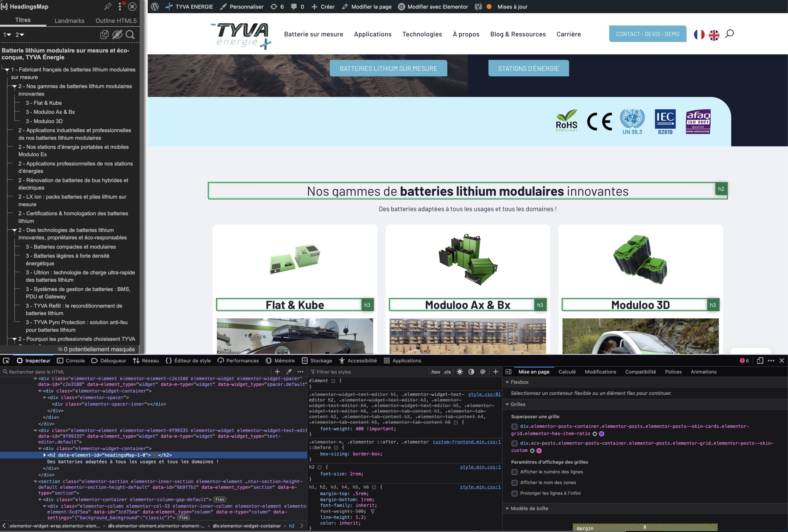Screen dimensions: 788x532
Task: Pick a color with devtools eyedropper
Action: pos(289,372)
